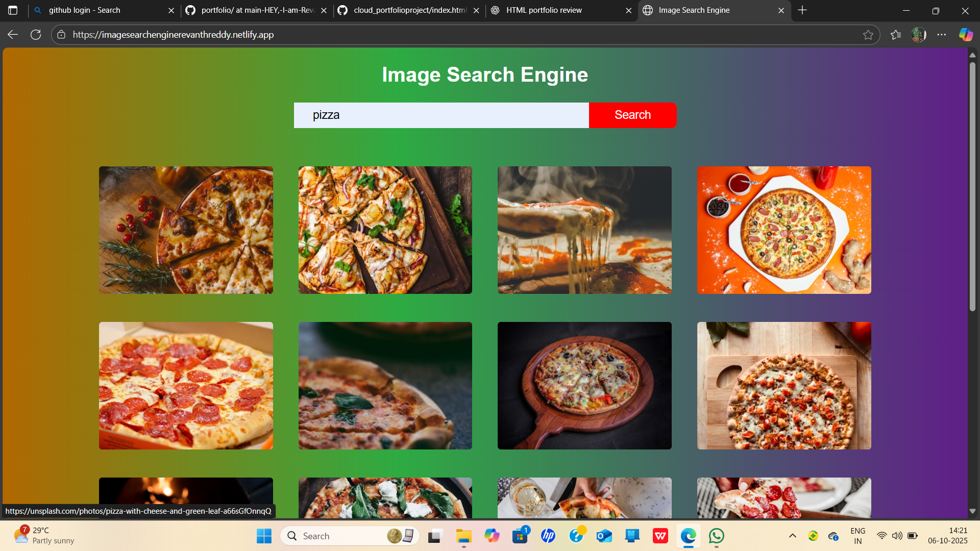Open the browser profile avatar

point(919,35)
